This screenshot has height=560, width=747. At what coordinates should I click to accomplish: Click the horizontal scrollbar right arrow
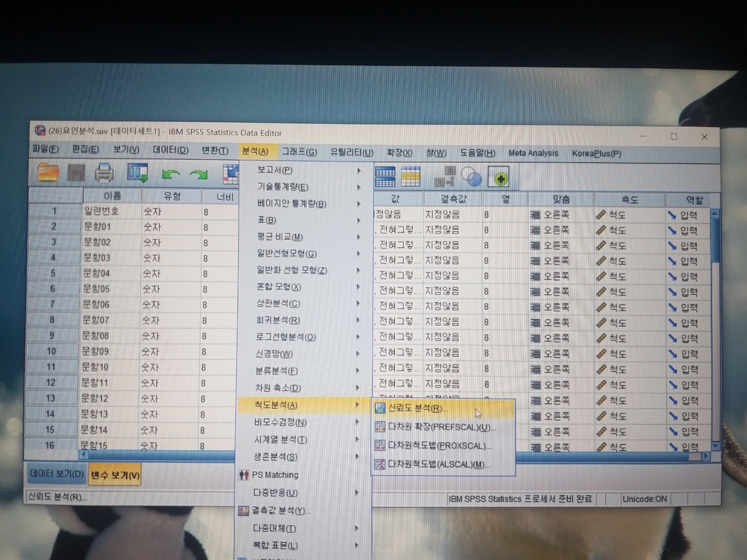tap(706, 456)
